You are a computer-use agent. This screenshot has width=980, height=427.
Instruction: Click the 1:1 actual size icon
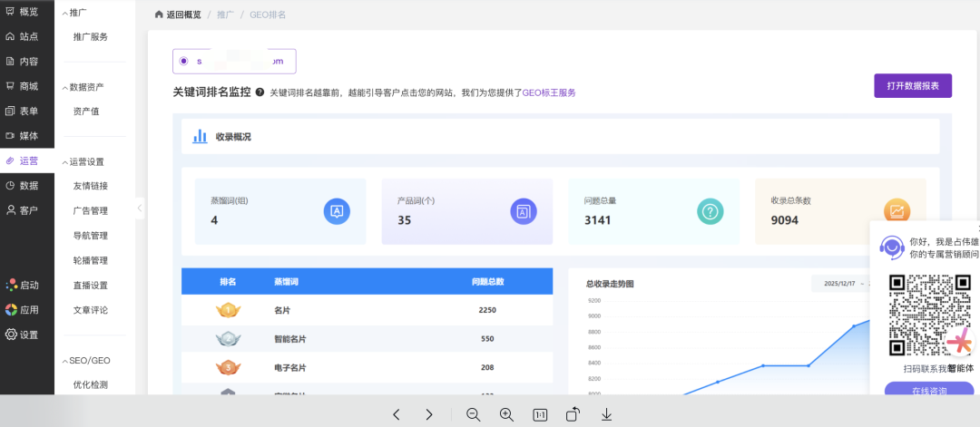coord(540,414)
